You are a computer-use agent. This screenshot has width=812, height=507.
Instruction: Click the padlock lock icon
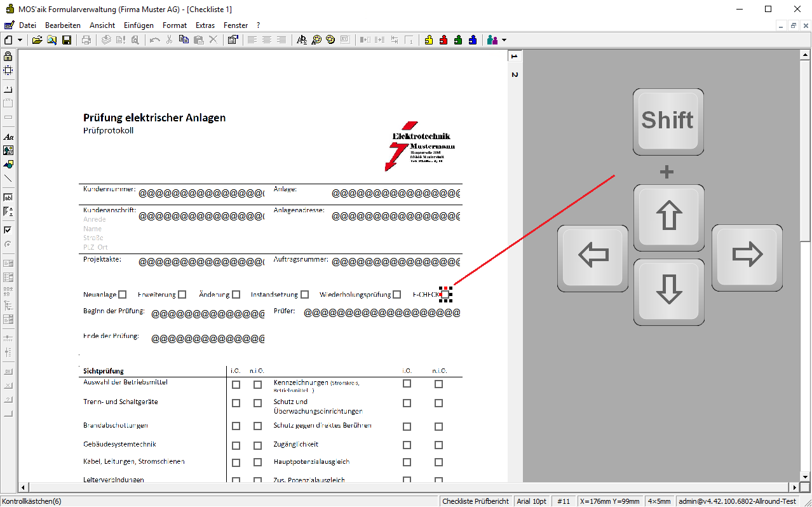(x=8, y=57)
